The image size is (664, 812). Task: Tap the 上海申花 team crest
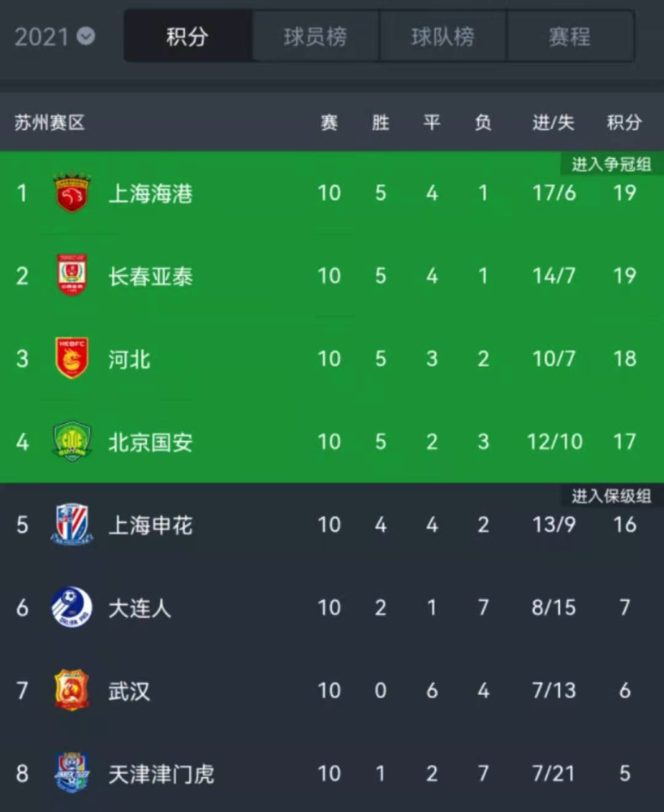[x=72, y=524]
